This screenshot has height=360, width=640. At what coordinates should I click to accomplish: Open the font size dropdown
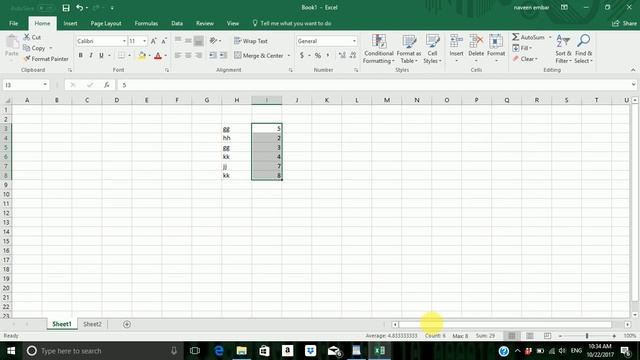[x=144, y=41]
